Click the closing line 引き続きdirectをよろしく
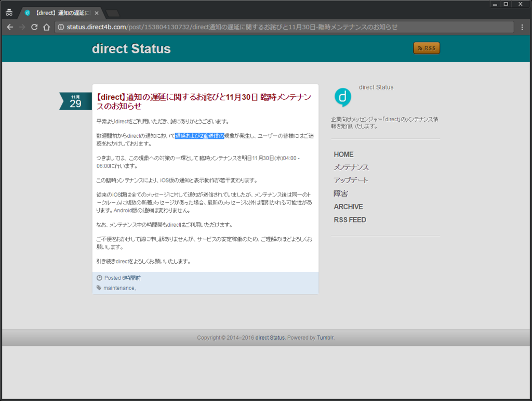The width and height of the screenshot is (532, 401). click(x=144, y=262)
